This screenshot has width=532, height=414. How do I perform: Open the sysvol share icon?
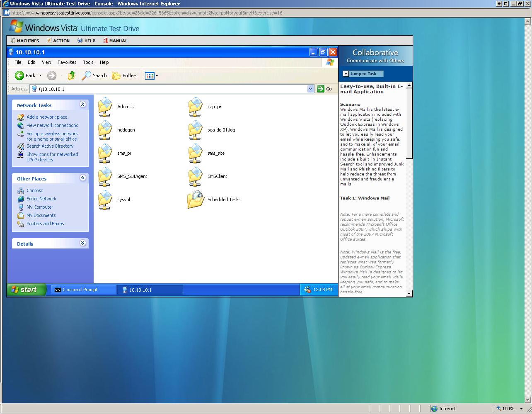pos(105,200)
